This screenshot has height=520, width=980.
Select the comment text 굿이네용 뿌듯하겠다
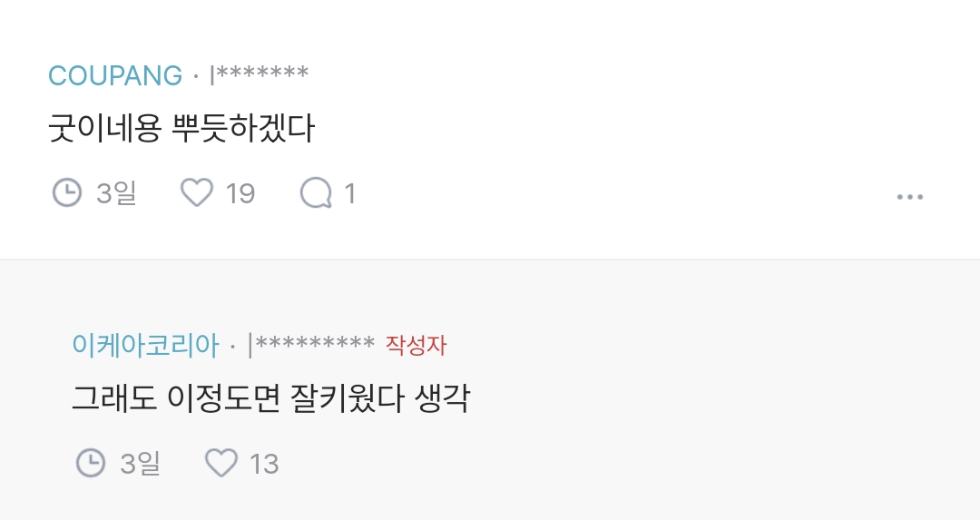click(181, 129)
